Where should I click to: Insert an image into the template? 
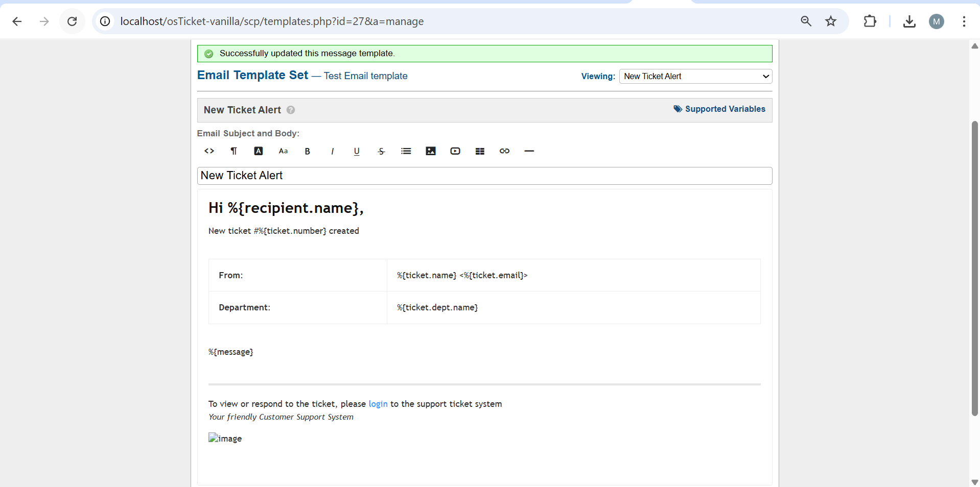pyautogui.click(x=431, y=151)
